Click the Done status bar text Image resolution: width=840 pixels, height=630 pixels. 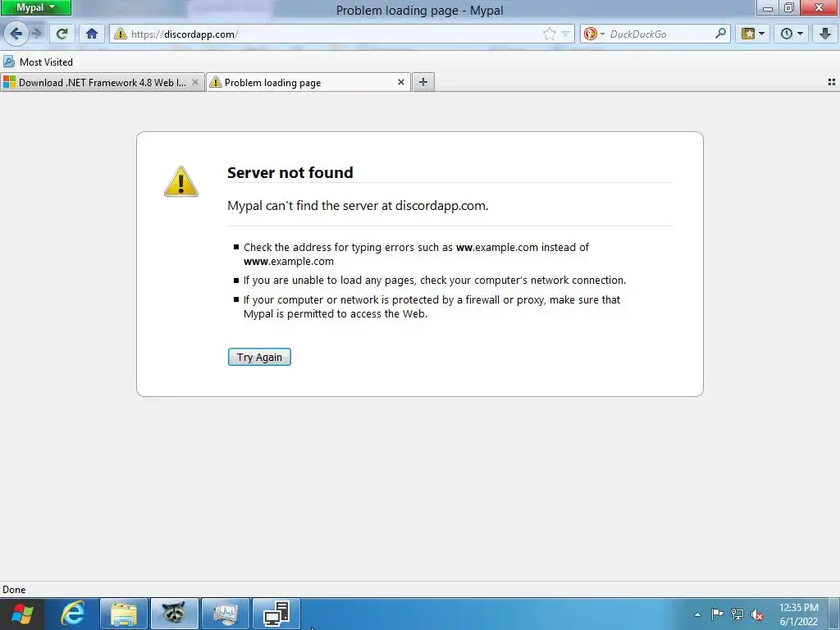[x=14, y=589]
